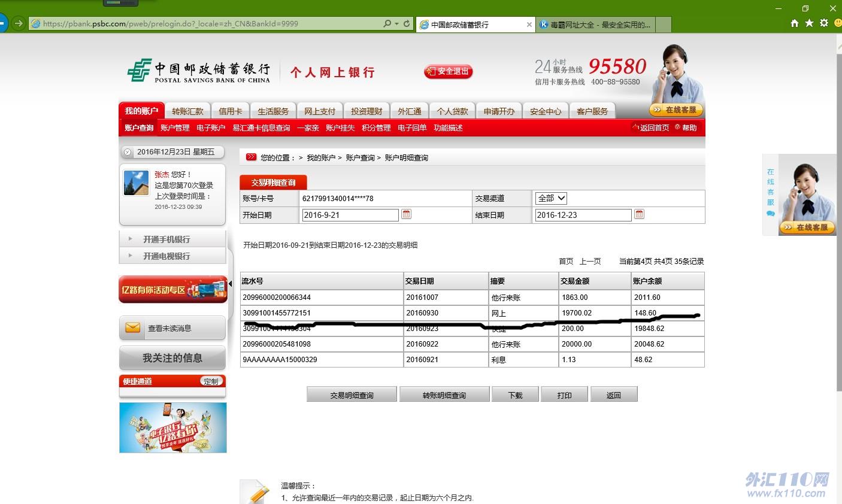842x504 pixels.
Task: Click the 安全退出 logout button
Action: pyautogui.click(x=448, y=71)
